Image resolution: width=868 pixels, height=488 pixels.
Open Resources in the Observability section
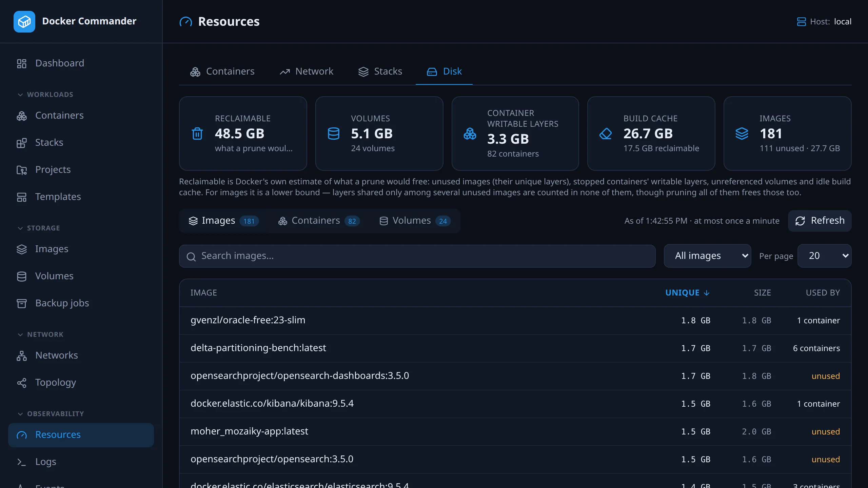click(81, 435)
